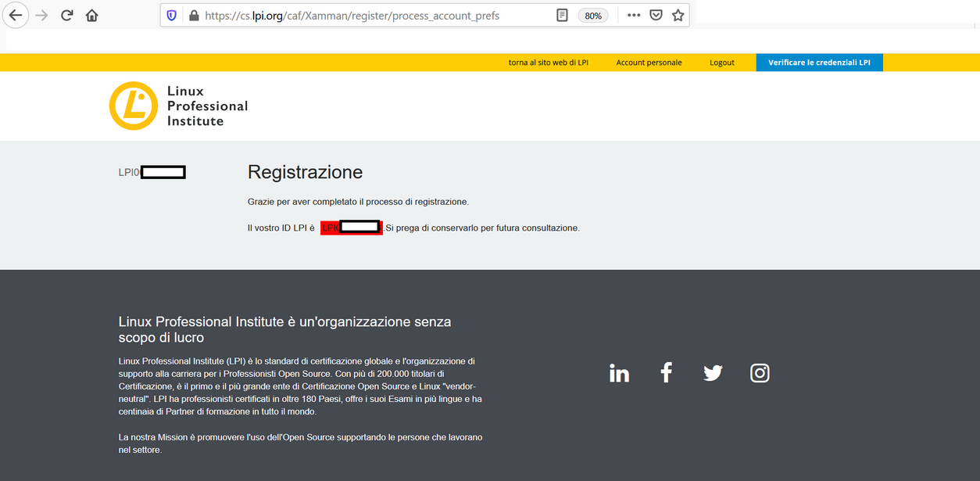
Task: Open LPI LinkedIn page
Action: pos(619,373)
